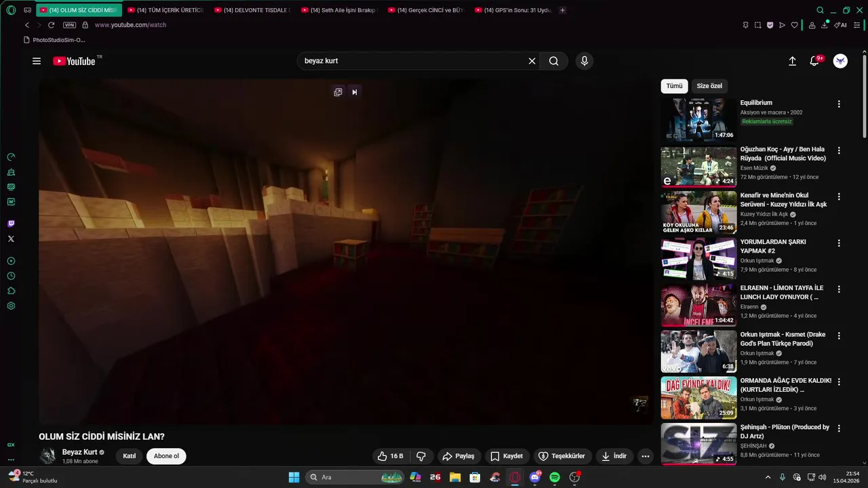This screenshot has height=488, width=868.
Task: Switch to GPS'in Sonu browser tab
Action: tap(513, 10)
